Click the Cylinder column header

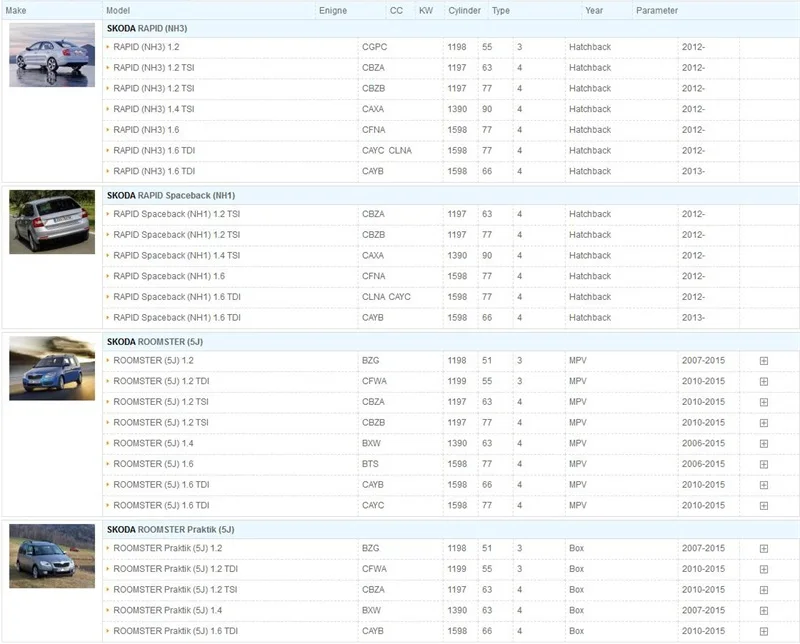coord(464,11)
